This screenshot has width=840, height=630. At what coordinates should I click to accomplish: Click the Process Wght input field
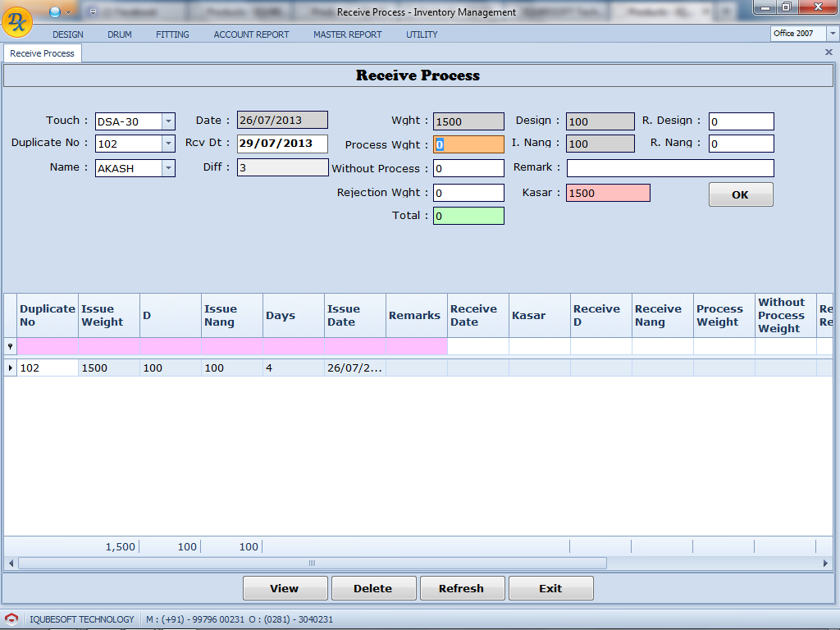(x=468, y=144)
